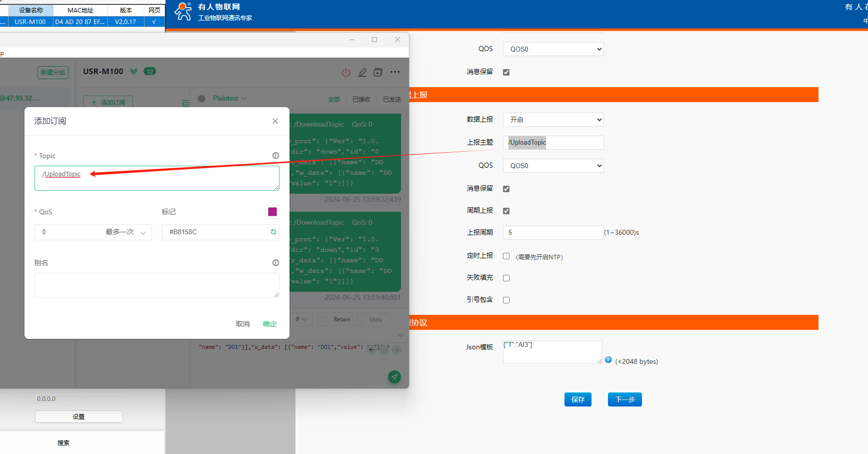Click the info icon next to Topic

pyautogui.click(x=275, y=156)
